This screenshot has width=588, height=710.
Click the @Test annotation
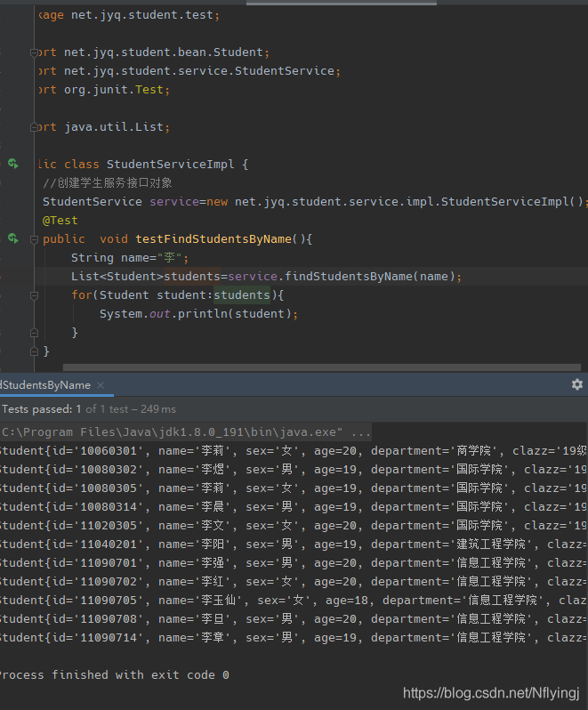coord(60,221)
